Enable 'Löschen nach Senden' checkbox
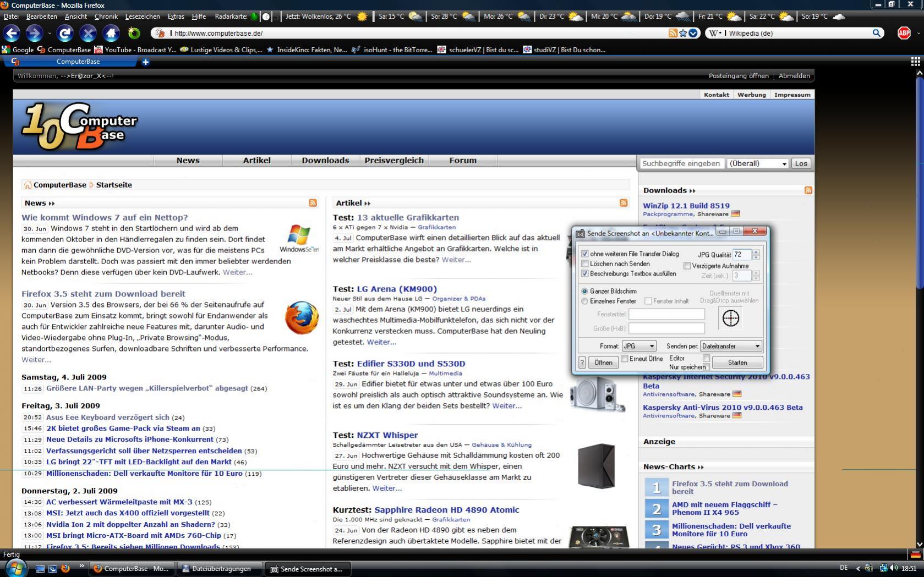This screenshot has height=577, width=924. coord(584,264)
